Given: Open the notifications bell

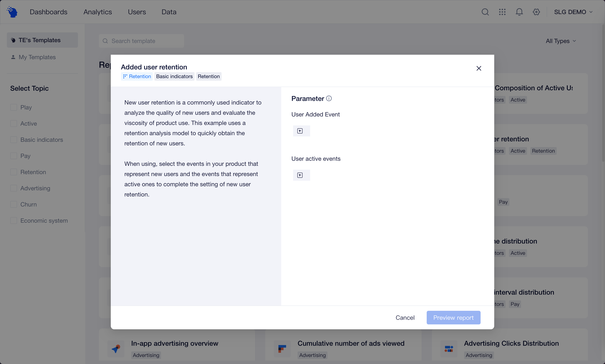Looking at the screenshot, I should (x=519, y=12).
